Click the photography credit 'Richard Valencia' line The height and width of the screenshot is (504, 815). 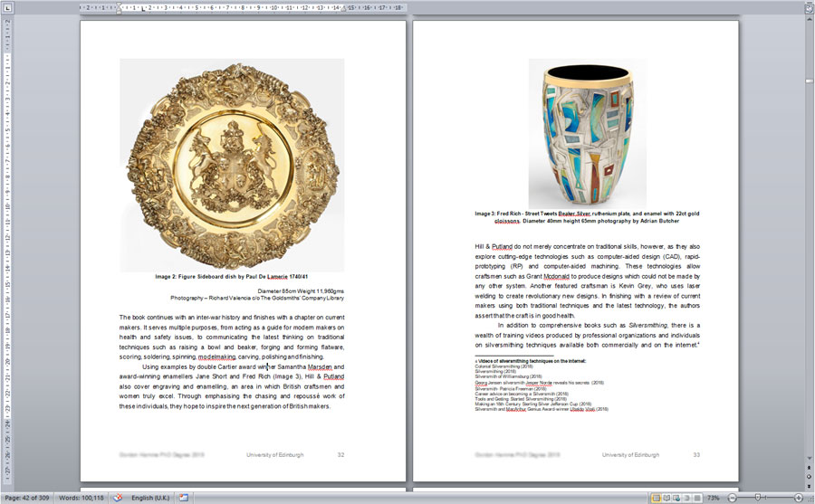(x=257, y=299)
